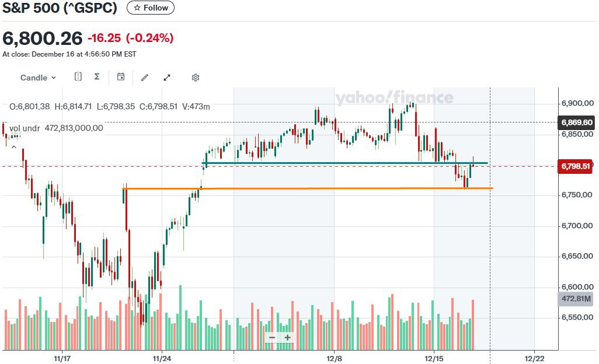Open the comparison tool icon
Image resolution: width=599 pixels, height=364 pixels.
[78, 77]
